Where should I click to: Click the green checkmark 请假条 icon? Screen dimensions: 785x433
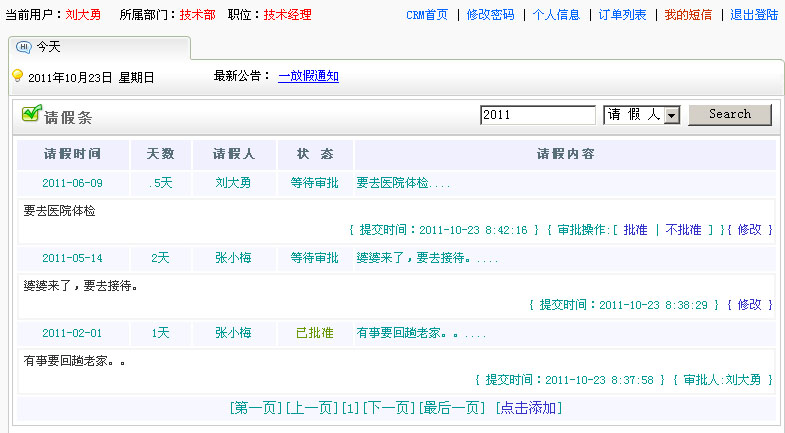(x=32, y=113)
